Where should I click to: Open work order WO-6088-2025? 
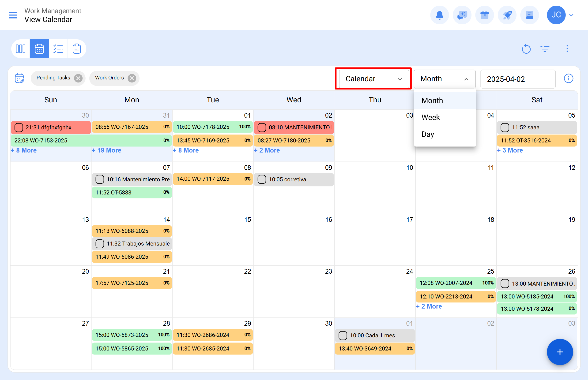[132, 231]
